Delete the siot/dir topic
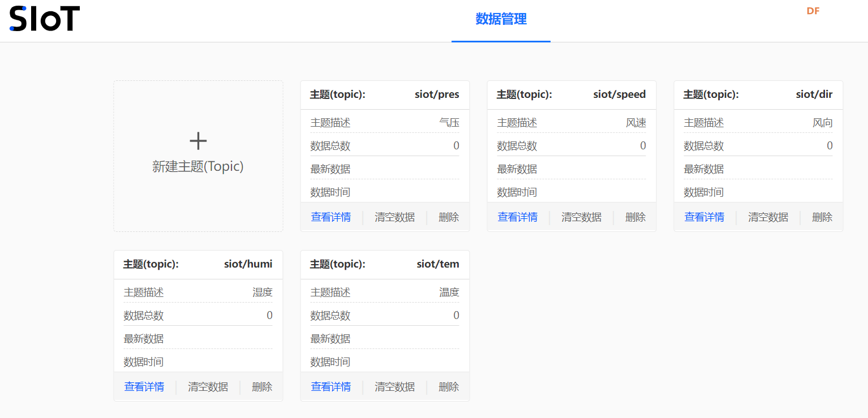Screen dimensions: 868x418 (x=822, y=217)
